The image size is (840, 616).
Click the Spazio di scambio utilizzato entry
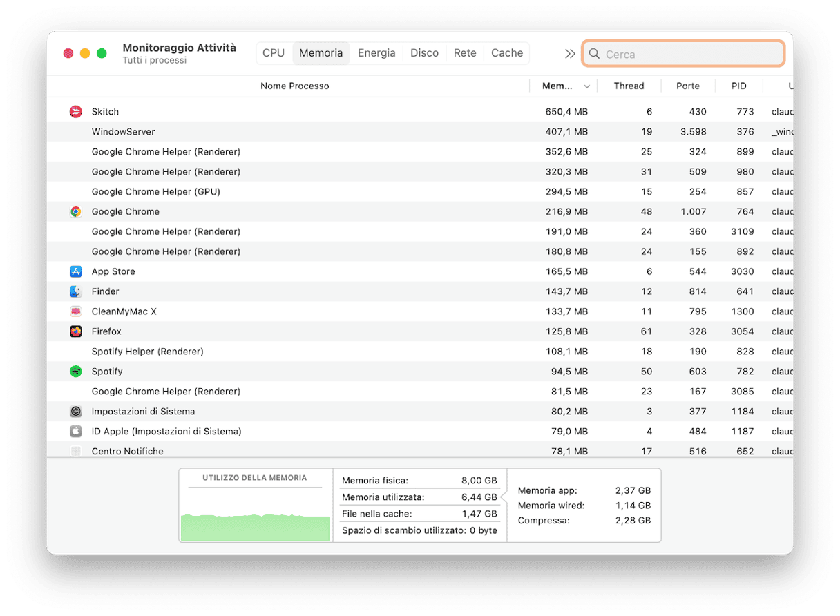[x=419, y=531]
